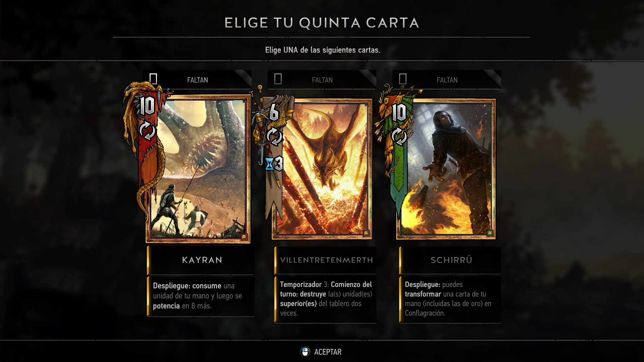Click the Aceptar mouse button icon
Screen dimensions: 644x362
(305, 352)
